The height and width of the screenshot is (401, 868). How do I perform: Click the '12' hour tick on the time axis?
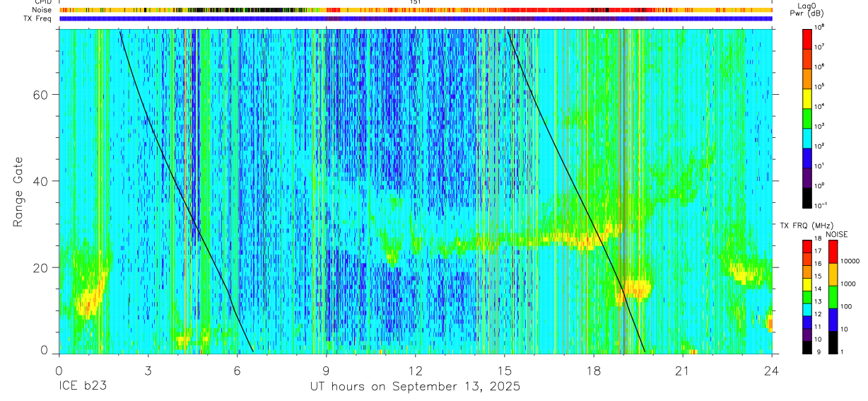(x=416, y=371)
